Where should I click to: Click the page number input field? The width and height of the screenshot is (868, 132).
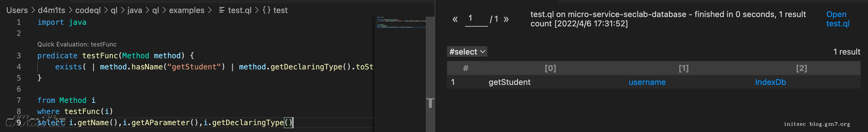(476, 19)
